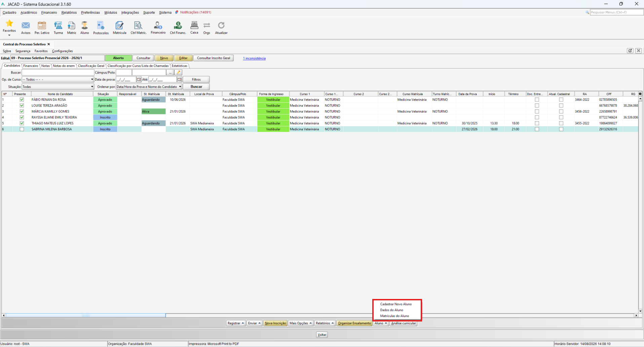Click the Câmpus/Polo ellipsis lookup button
Image resolution: width=644 pixels, height=347 pixels.
click(171, 73)
